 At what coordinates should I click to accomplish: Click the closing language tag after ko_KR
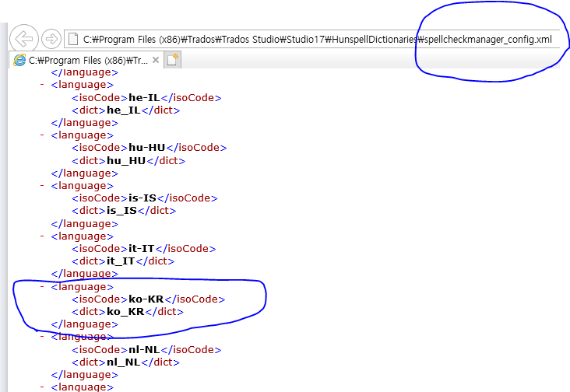(x=84, y=324)
